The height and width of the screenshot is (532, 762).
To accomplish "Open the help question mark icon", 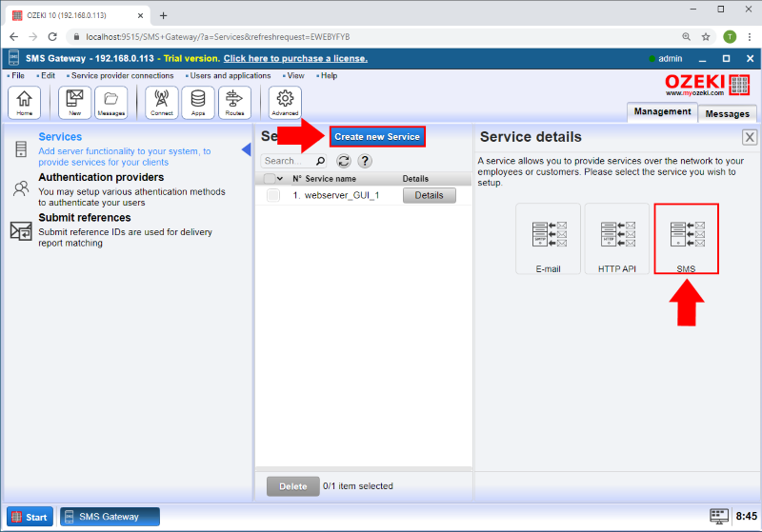I will click(365, 161).
